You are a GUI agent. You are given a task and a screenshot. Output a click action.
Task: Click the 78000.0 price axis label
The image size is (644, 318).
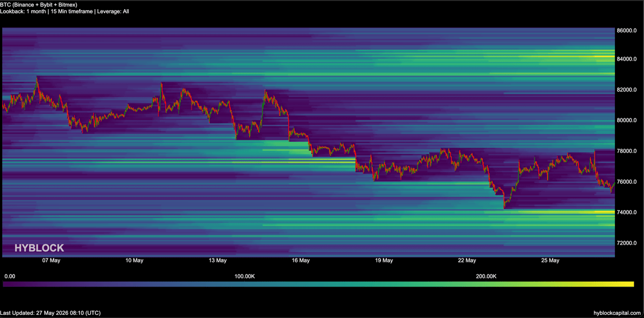(x=627, y=151)
